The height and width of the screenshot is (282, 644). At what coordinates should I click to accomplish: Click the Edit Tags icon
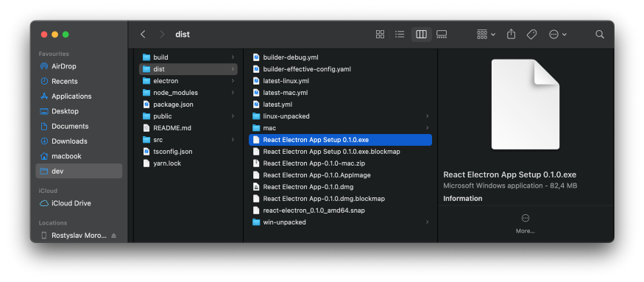pos(531,35)
